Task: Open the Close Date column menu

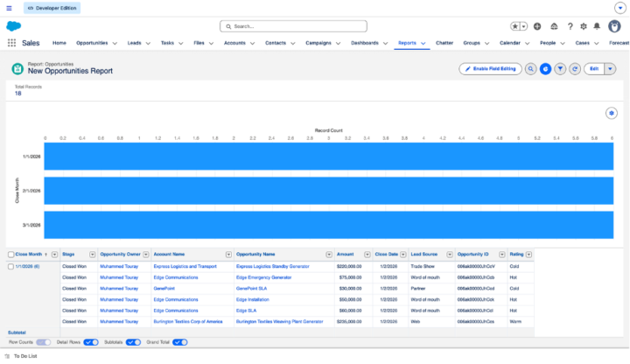Action: [x=403, y=255]
